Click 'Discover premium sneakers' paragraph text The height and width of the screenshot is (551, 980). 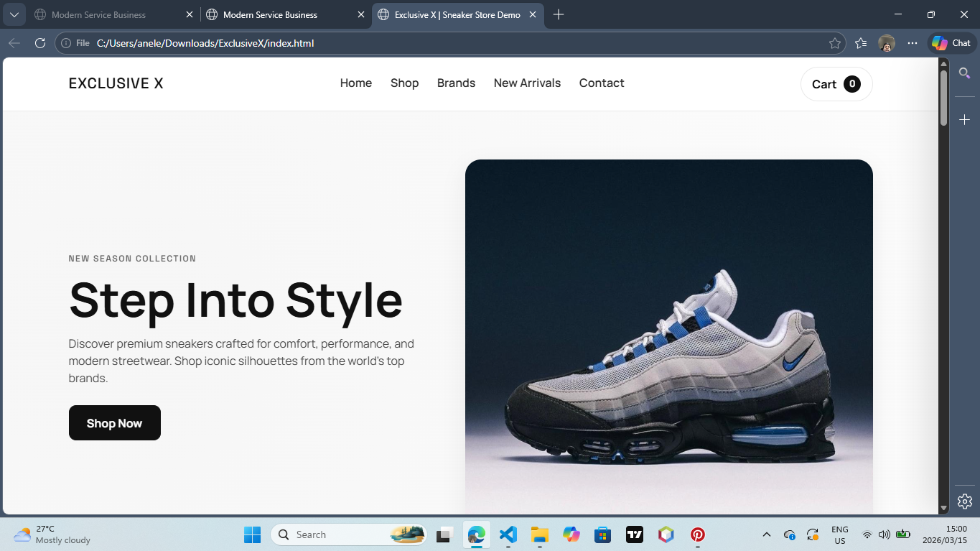click(x=241, y=361)
